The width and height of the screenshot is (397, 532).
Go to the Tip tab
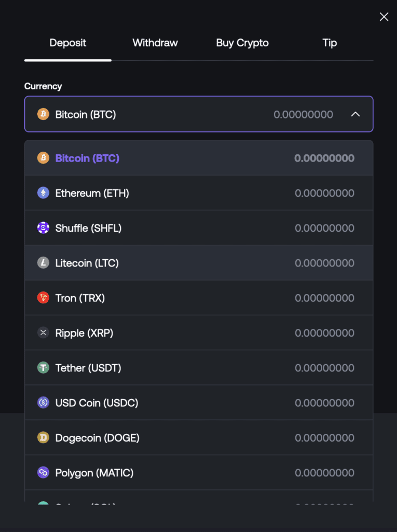coord(330,43)
